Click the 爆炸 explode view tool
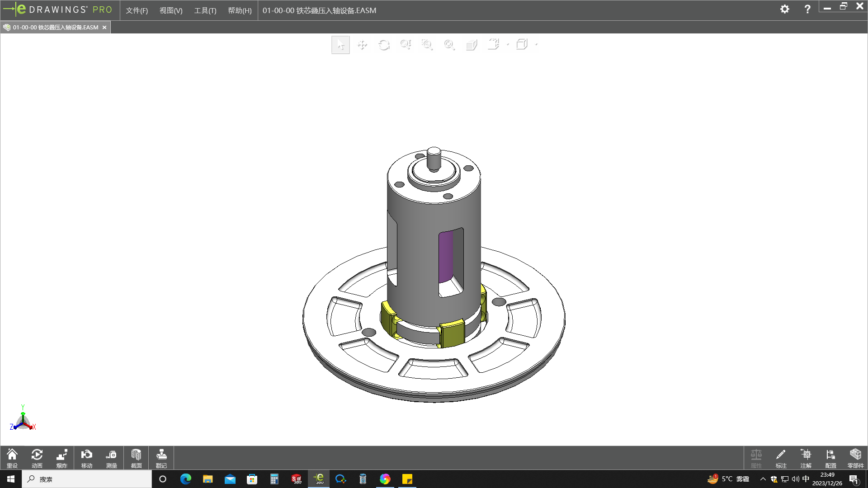This screenshot has height=488, width=868. (62, 458)
